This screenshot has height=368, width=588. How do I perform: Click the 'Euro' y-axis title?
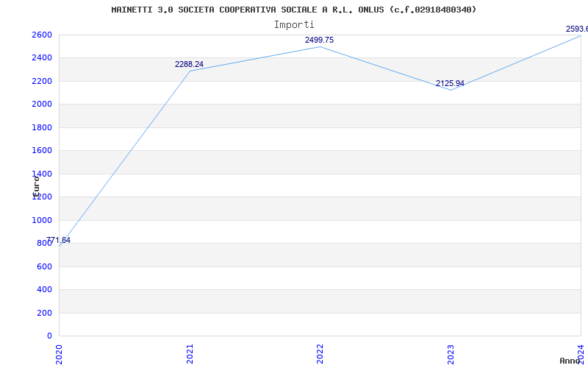pos(36,186)
